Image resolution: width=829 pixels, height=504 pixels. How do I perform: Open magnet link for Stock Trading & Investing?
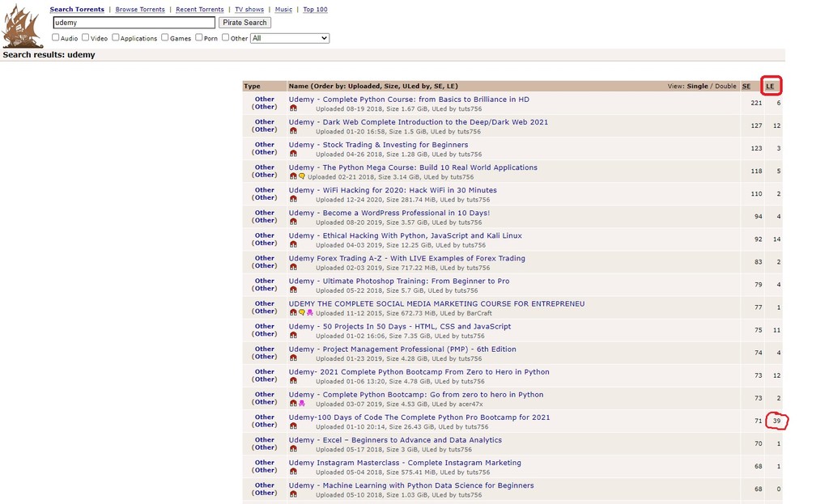coord(293,154)
